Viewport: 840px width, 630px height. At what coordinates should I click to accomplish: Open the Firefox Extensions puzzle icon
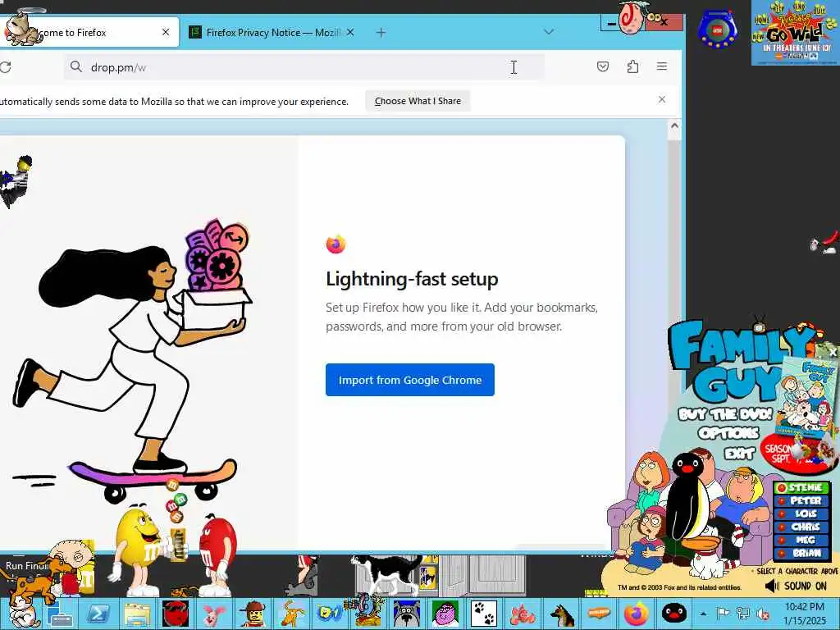pos(632,66)
